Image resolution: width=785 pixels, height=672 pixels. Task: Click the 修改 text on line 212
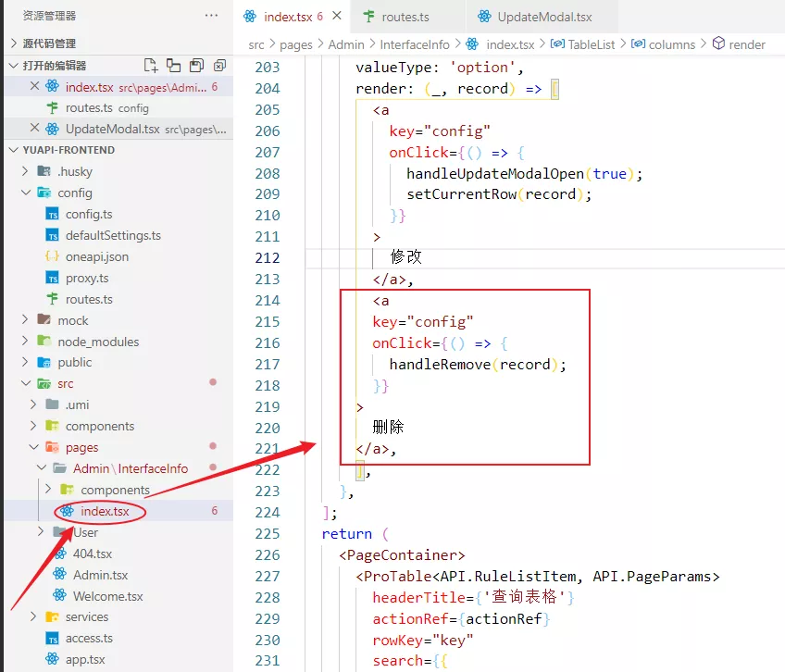click(406, 257)
